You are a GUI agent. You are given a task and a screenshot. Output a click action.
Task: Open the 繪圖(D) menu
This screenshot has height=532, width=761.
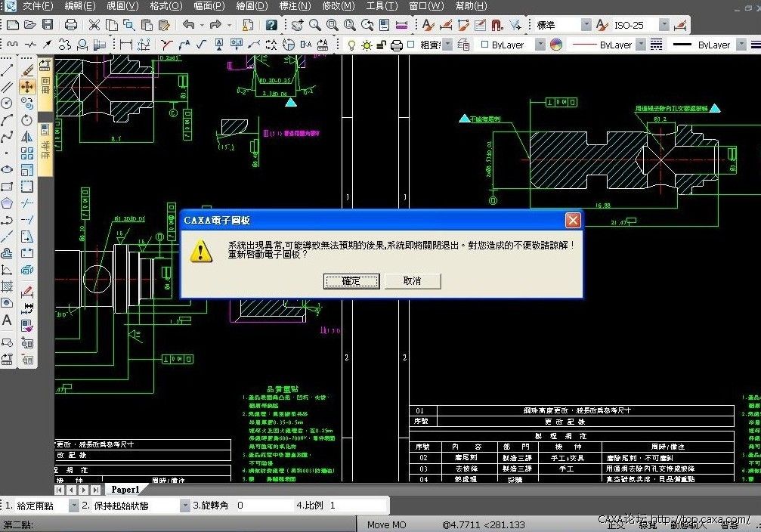coord(252,6)
